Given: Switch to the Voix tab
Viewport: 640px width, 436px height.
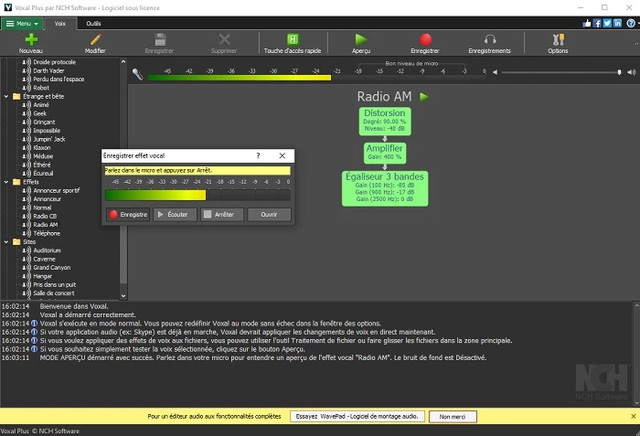Looking at the screenshot, I should [x=60, y=24].
